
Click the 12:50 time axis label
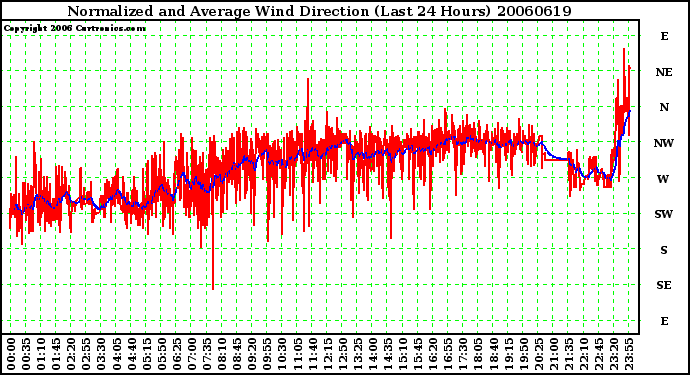coord(343,354)
